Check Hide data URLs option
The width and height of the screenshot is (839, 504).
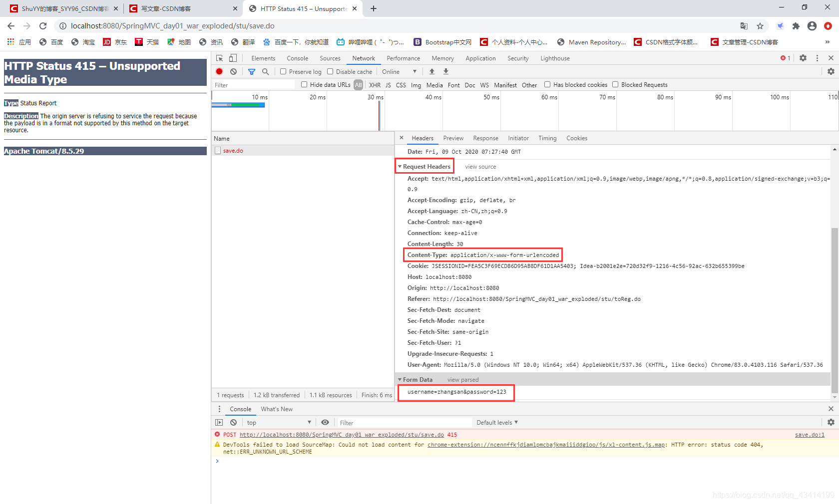click(x=304, y=85)
